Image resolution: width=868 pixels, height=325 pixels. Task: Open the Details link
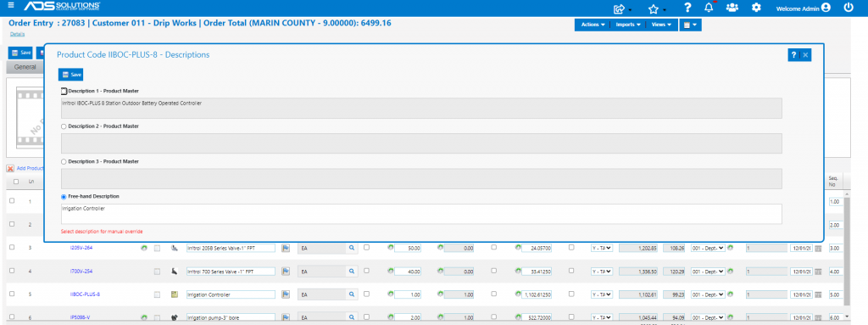[17, 35]
